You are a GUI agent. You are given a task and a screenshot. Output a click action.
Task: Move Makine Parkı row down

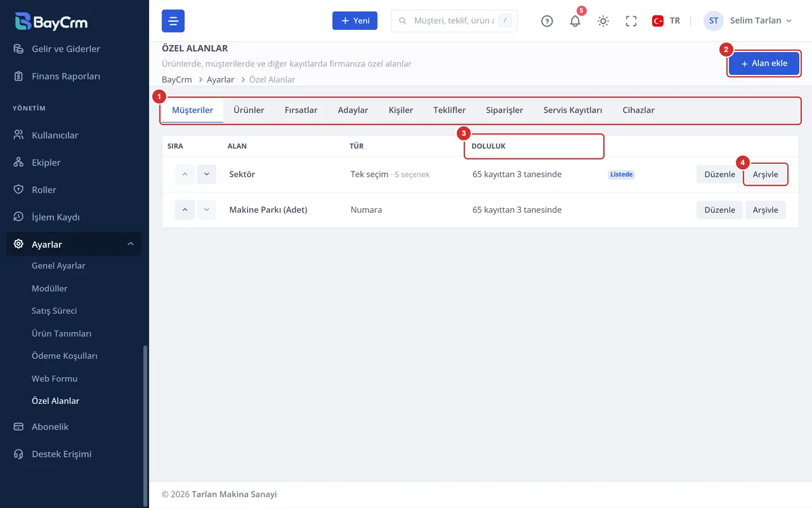click(x=206, y=210)
